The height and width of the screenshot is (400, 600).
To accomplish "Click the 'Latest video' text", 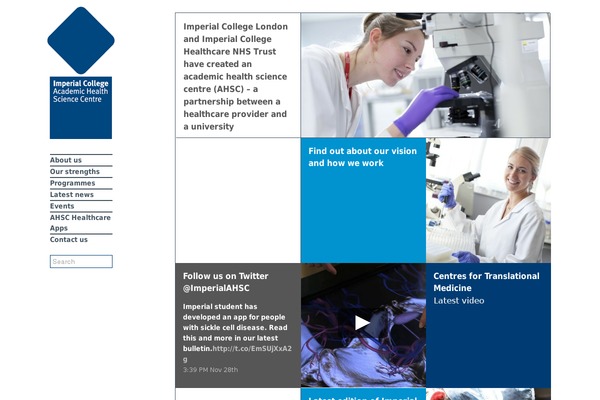I will tap(459, 301).
